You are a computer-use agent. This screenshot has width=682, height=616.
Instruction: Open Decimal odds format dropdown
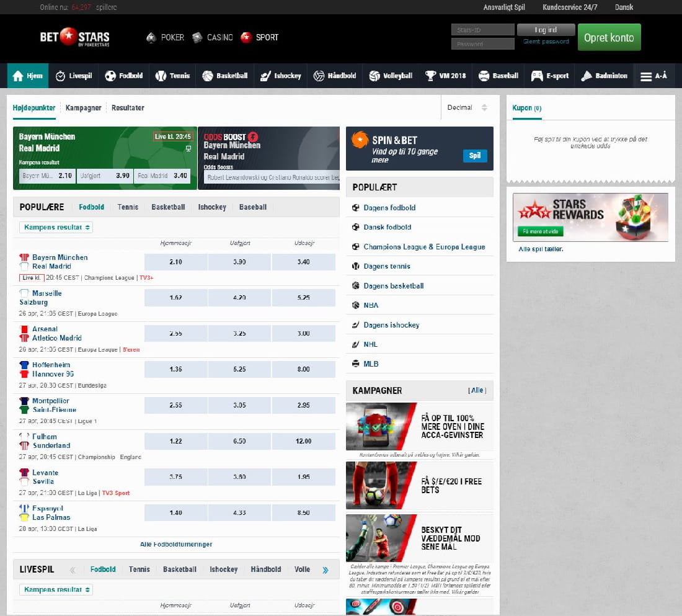tap(467, 107)
